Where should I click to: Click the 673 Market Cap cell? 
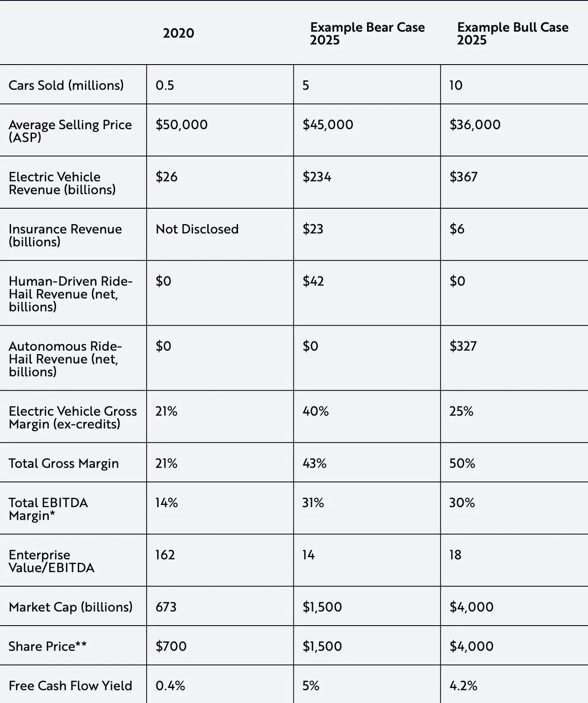point(166,607)
